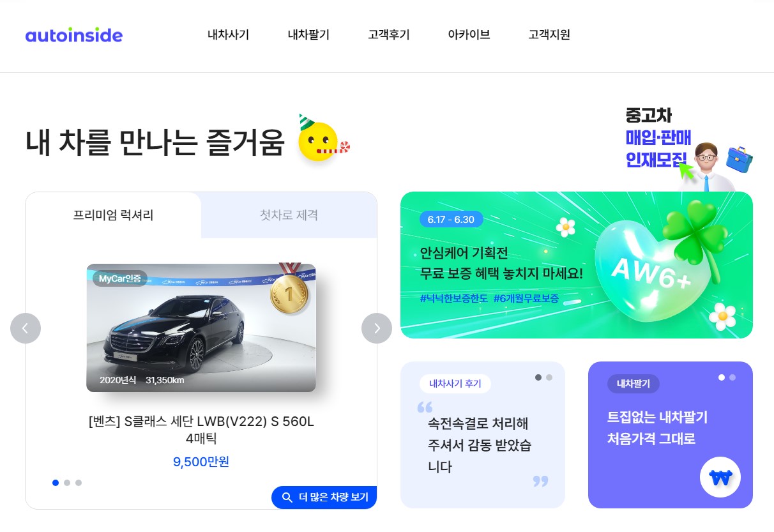Viewport: 774px width, 532px height.
Task: Open the 아카이브 menu
Action: (469, 35)
